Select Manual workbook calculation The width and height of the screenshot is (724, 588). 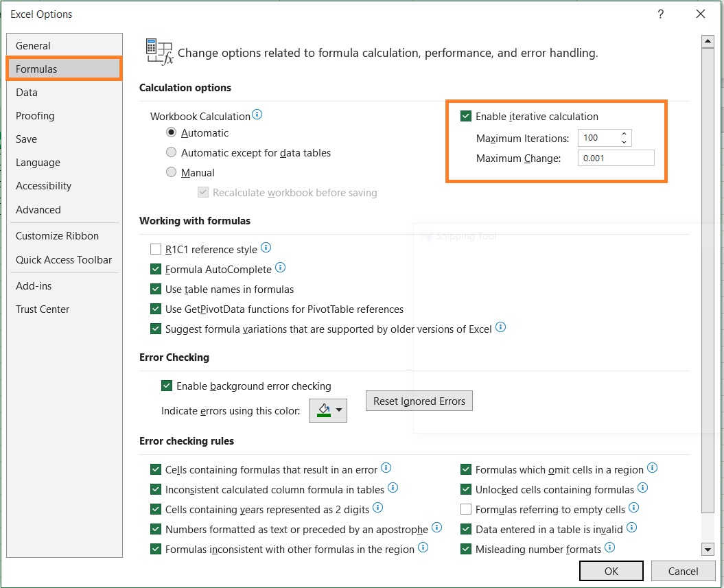pos(172,172)
